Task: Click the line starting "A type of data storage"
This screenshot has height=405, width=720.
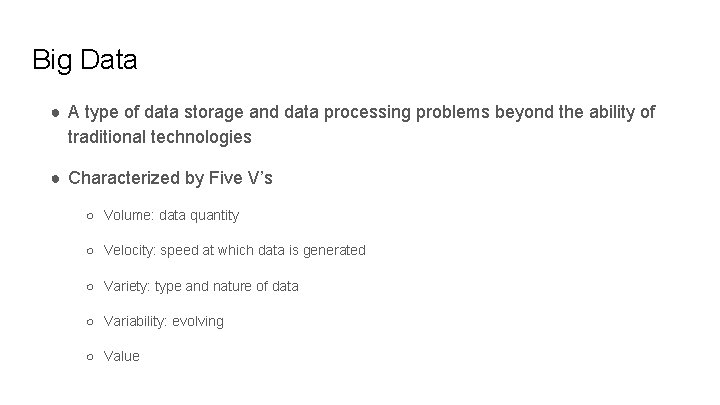Action: click(x=361, y=112)
